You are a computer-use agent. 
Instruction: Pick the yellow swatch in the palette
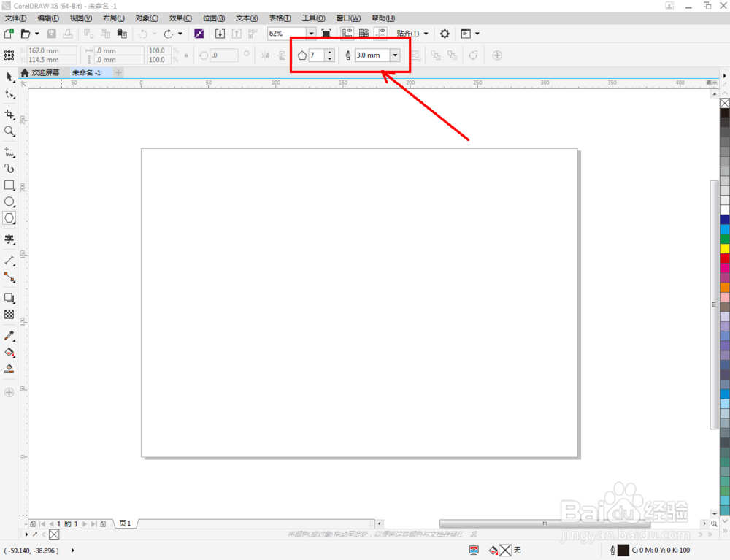(x=725, y=248)
